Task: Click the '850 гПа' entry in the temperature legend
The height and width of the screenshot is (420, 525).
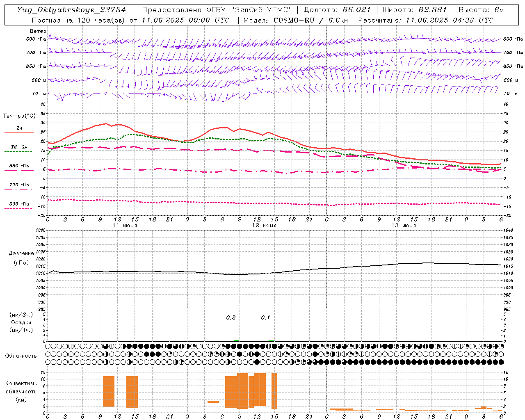Action: pos(19,166)
